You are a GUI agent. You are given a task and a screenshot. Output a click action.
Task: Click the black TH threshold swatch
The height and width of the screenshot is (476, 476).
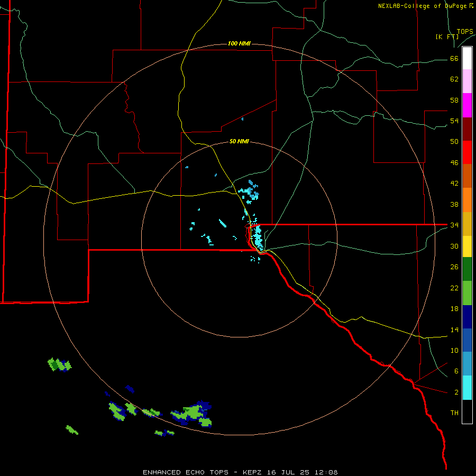[x=467, y=411]
